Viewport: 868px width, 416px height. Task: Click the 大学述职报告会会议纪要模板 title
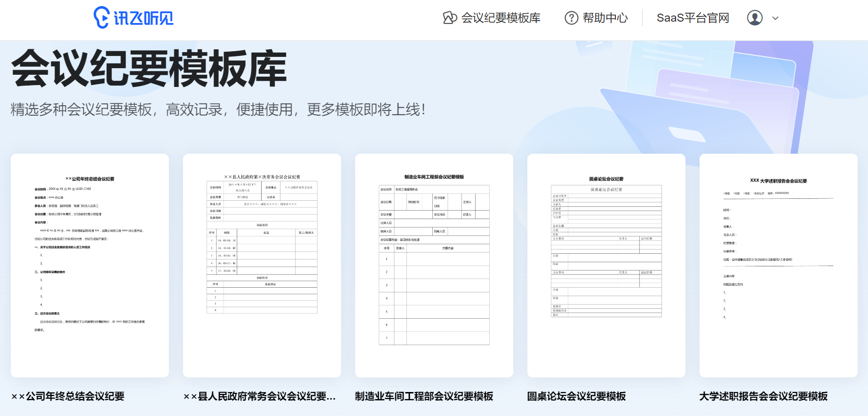[763, 396]
